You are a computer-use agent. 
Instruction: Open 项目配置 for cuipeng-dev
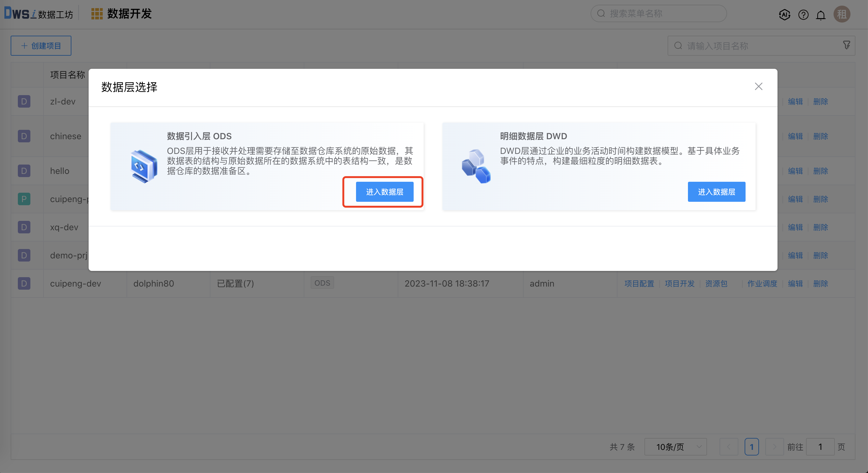coord(639,283)
